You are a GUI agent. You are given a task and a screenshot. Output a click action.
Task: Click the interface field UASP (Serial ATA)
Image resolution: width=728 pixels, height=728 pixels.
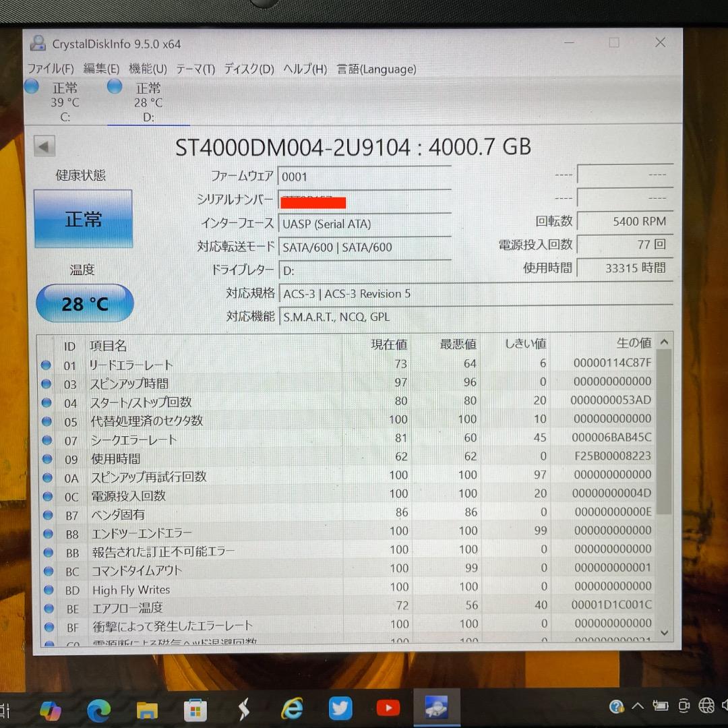click(365, 224)
